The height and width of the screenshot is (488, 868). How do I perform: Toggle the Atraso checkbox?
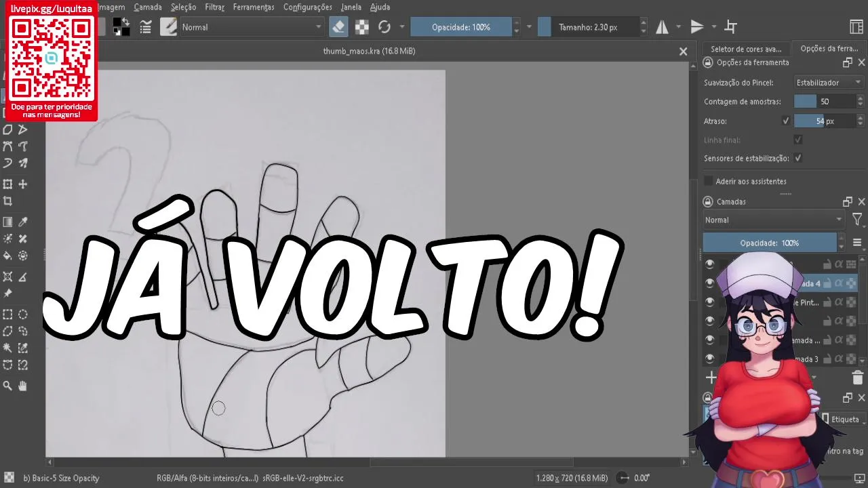(x=786, y=121)
